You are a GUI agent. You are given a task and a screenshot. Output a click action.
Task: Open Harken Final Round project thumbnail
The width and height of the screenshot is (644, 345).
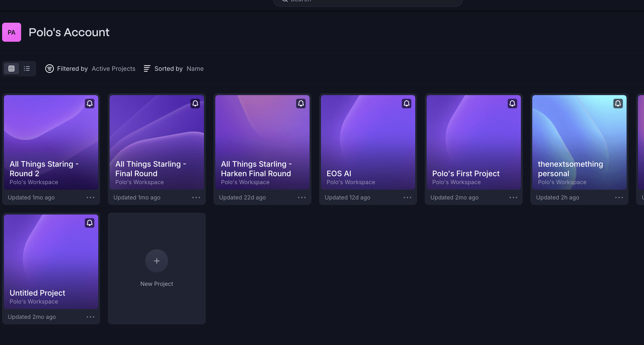click(262, 132)
